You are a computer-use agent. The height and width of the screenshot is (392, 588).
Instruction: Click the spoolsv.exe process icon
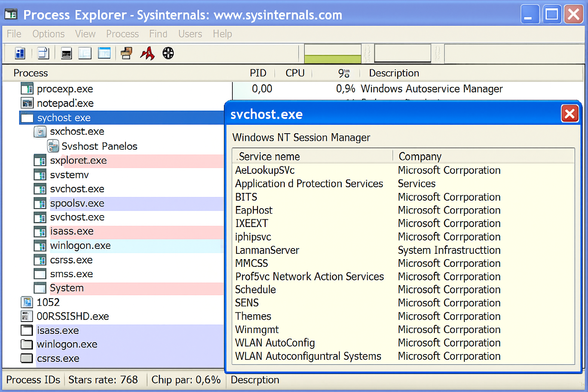coord(40,203)
